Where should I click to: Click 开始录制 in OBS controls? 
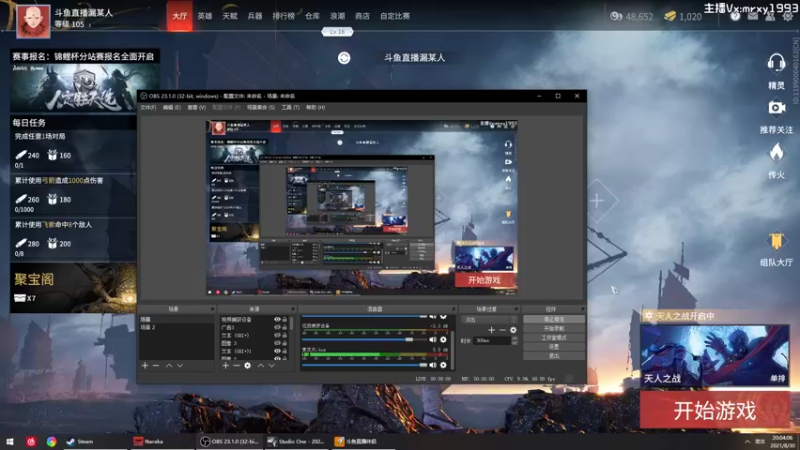point(554,328)
